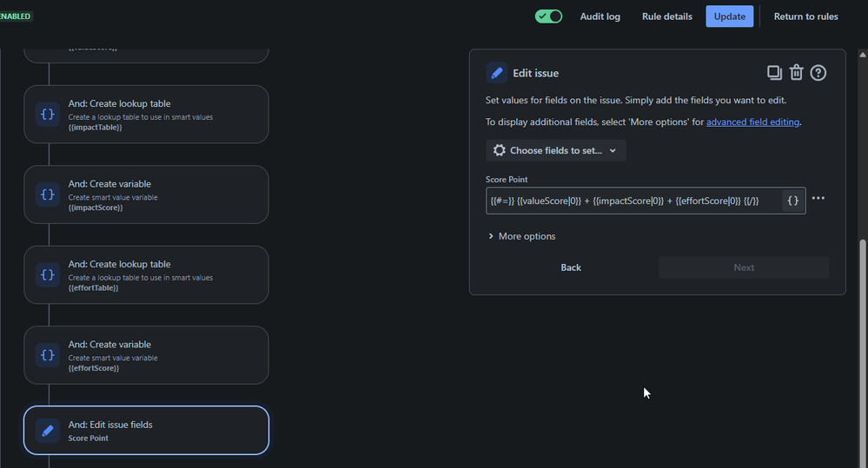Follow the advanced field editing link
The height and width of the screenshot is (468, 868).
click(x=752, y=122)
